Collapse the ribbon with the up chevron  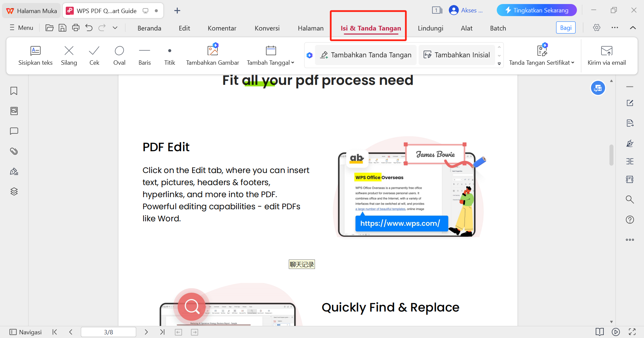633,27
